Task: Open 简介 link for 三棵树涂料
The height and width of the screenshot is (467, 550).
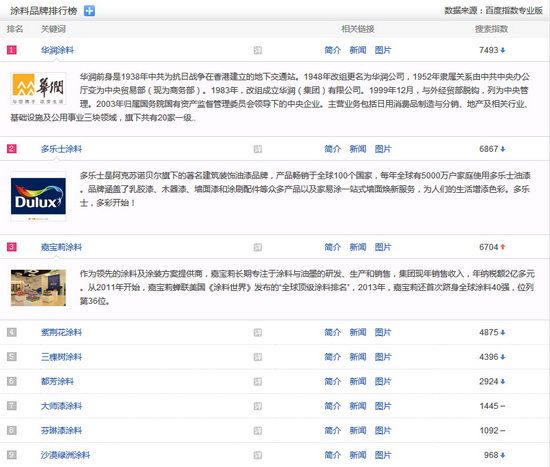Action: pos(333,357)
